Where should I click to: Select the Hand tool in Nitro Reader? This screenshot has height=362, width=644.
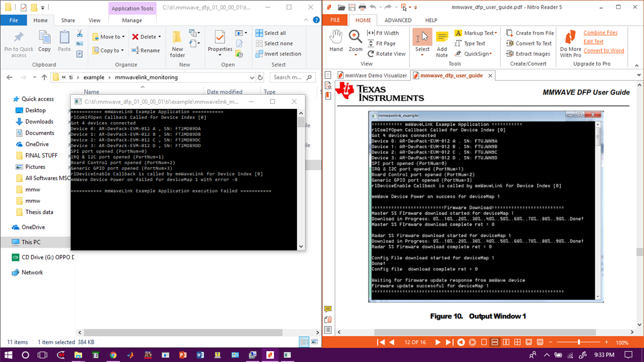[x=336, y=41]
